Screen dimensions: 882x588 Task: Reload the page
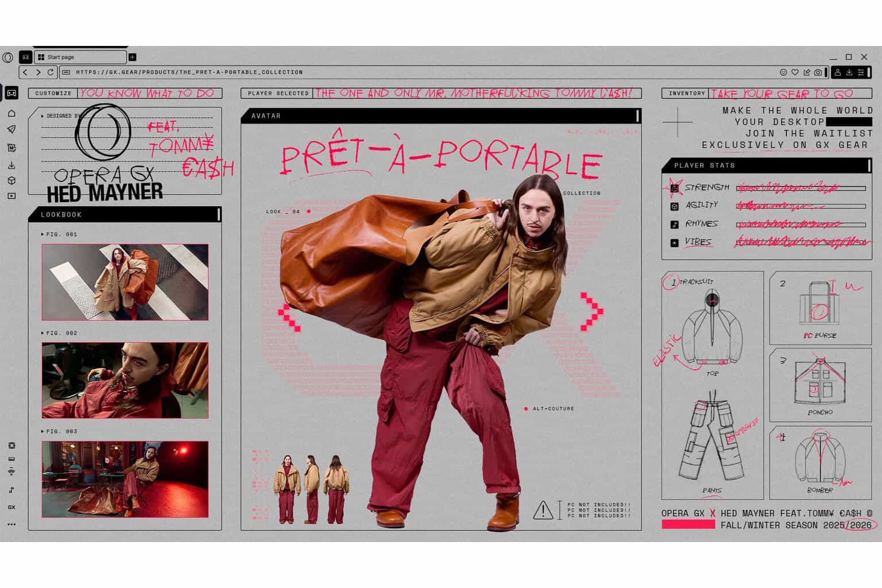[x=51, y=72]
